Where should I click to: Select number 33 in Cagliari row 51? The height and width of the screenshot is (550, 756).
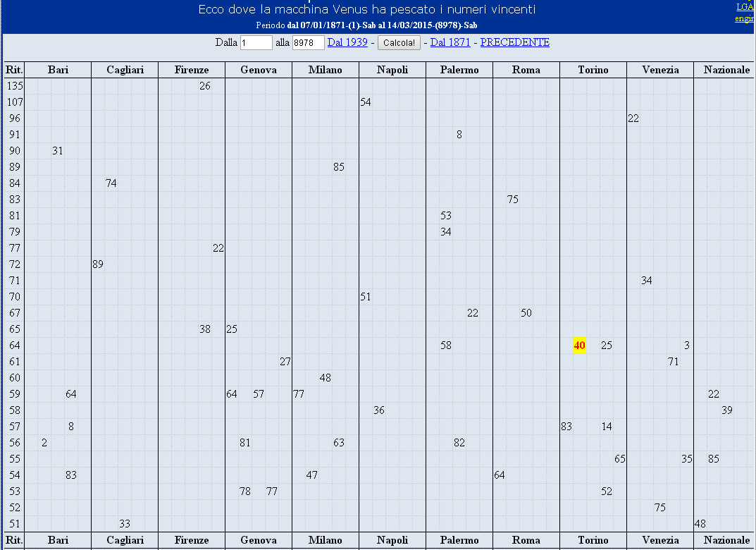click(x=125, y=524)
